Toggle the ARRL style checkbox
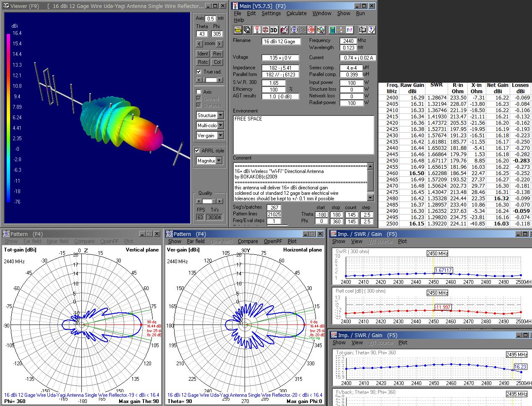 coord(197,151)
